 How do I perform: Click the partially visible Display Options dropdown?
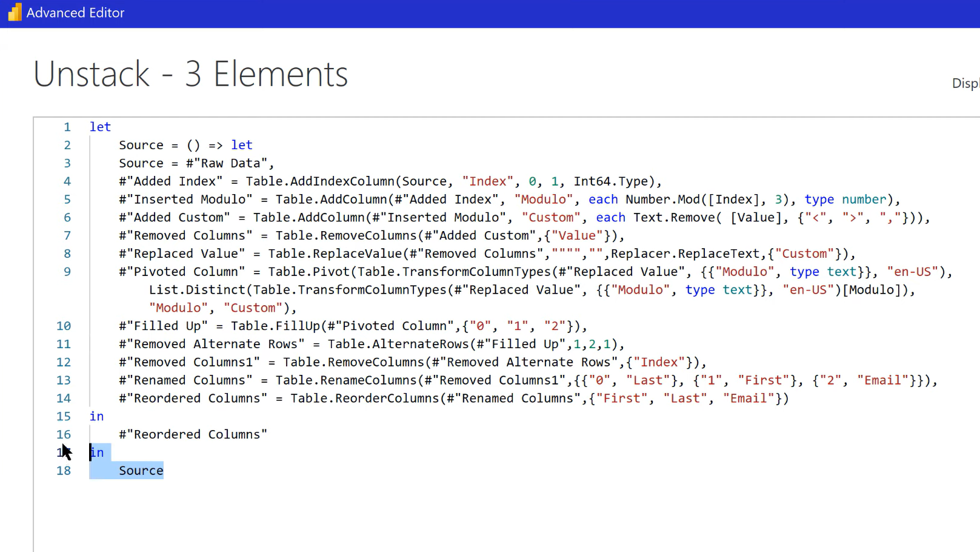pos(965,83)
